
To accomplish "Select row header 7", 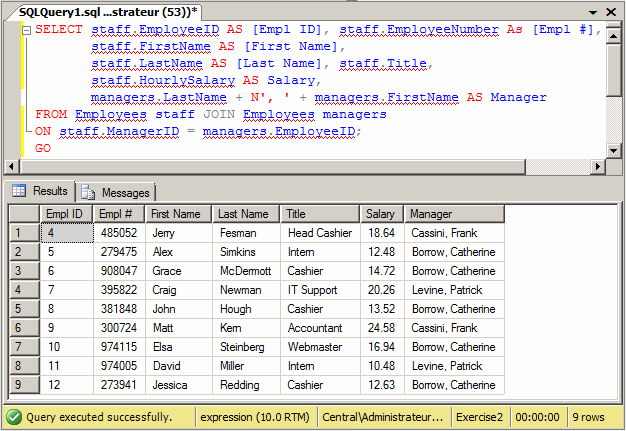I will click(24, 347).
